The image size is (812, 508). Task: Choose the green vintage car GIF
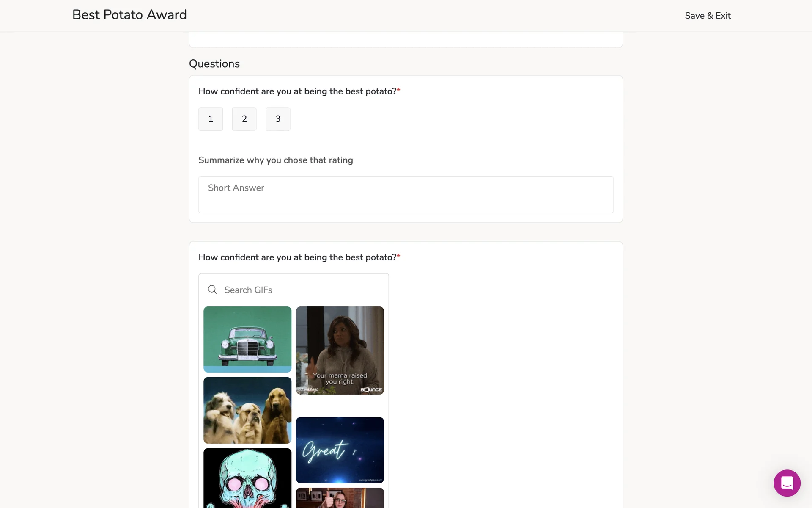click(247, 340)
